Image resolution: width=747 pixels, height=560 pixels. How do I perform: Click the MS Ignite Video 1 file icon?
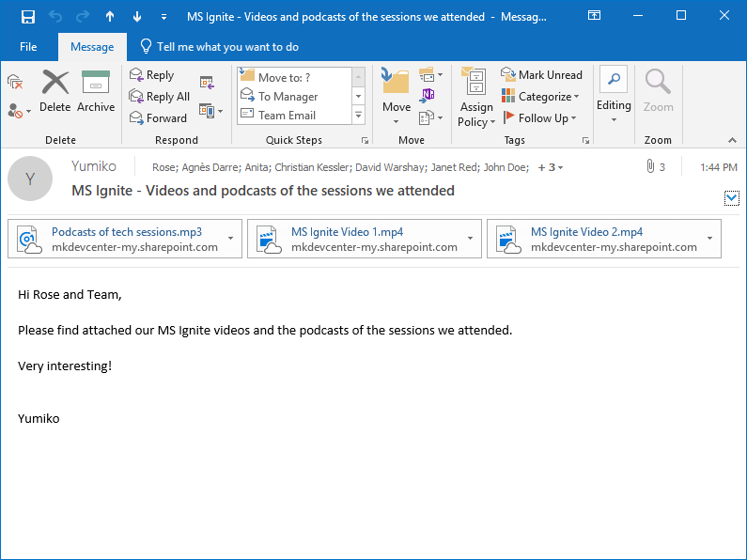269,240
